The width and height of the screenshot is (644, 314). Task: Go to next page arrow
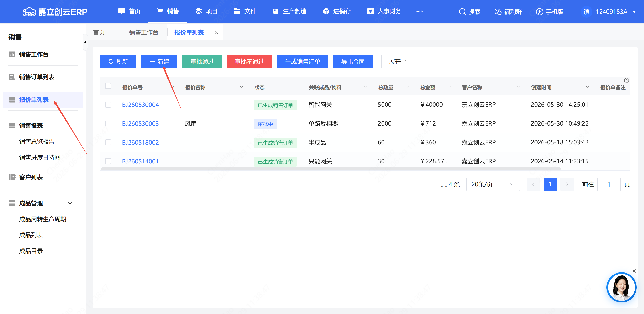click(567, 184)
